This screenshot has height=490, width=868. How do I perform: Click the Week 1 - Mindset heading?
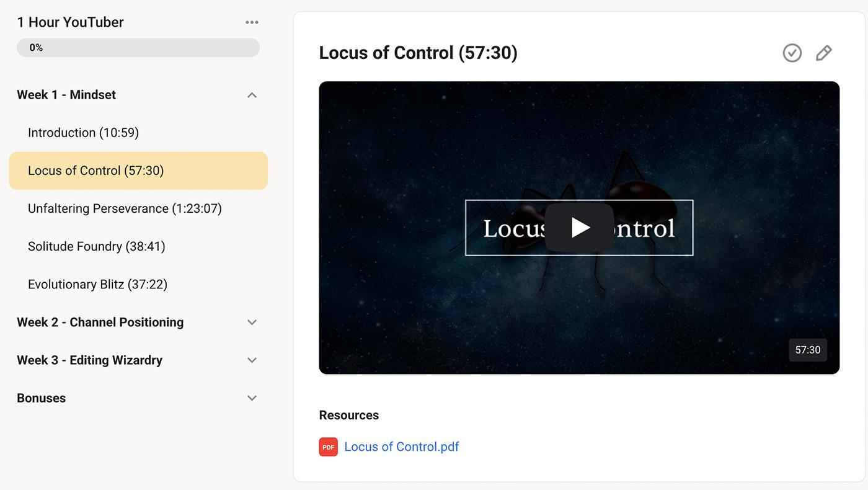tap(66, 95)
